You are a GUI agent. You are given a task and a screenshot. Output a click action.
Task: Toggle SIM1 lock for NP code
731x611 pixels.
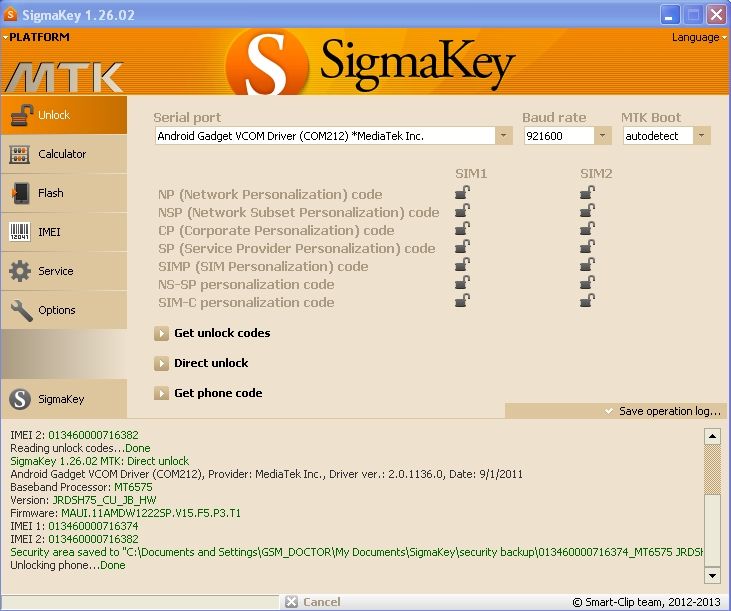click(x=463, y=193)
